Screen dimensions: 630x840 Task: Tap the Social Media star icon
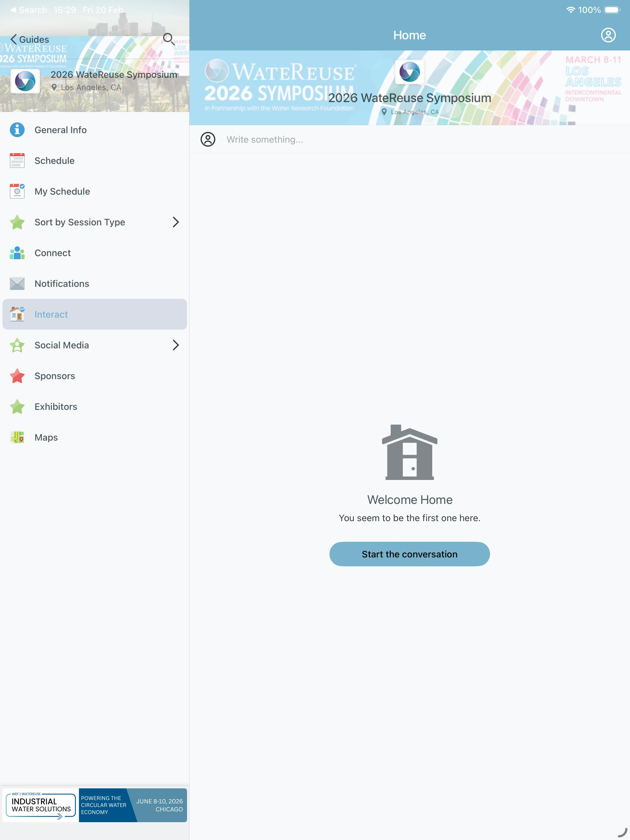pos(17,345)
